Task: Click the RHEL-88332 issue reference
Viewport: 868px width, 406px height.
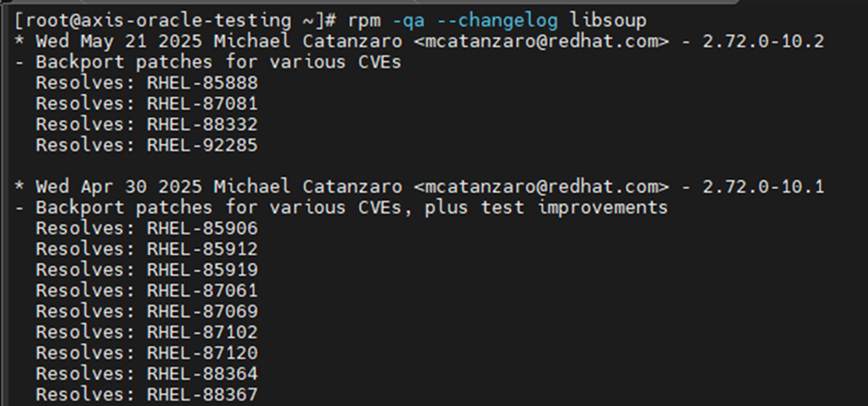Action: (202, 125)
